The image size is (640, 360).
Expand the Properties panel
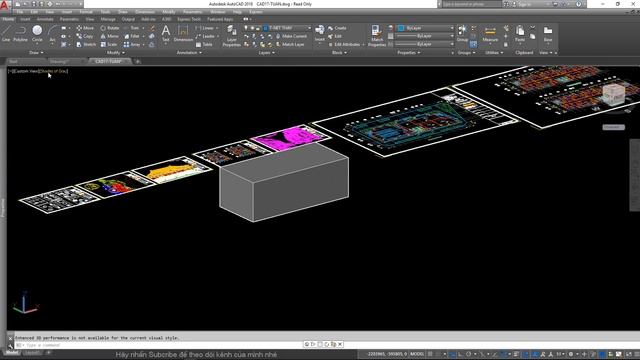409,53
